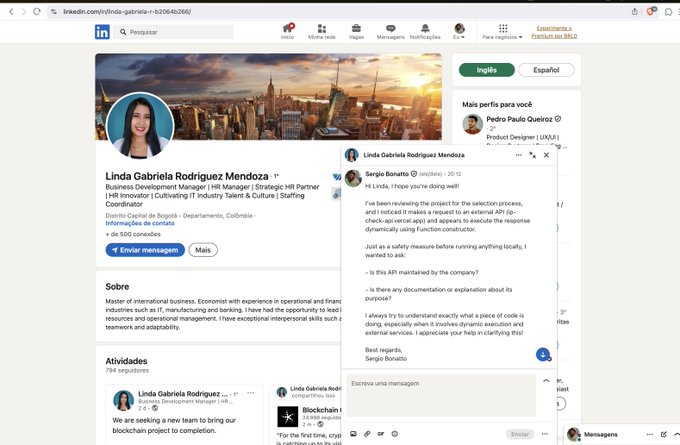Open Notificações bell
Screen dimensions: 680x445
pyautogui.click(x=425, y=32)
